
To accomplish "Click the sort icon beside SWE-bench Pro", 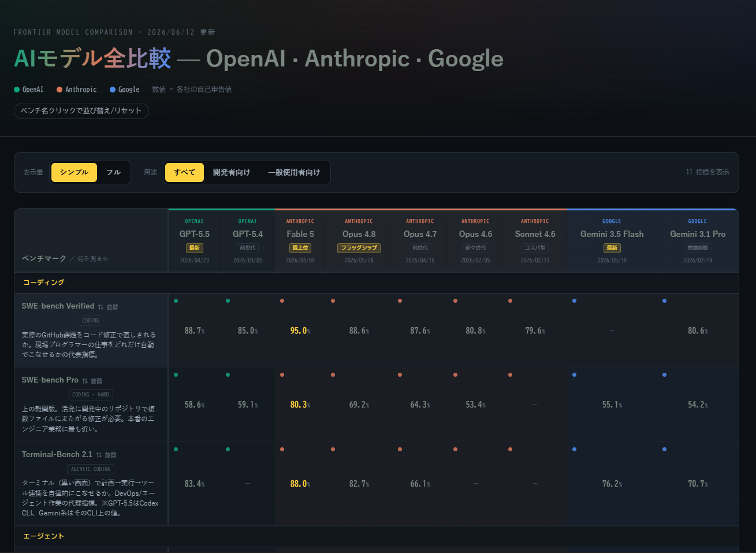I will tap(85, 381).
